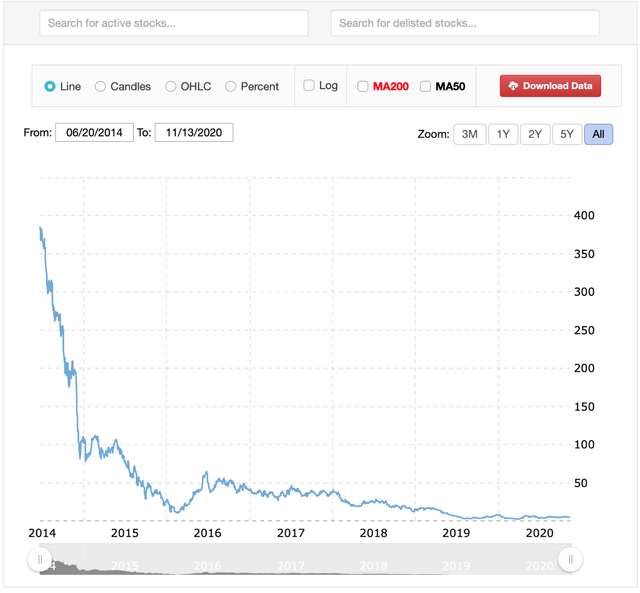Focus the delisted stocks search field
The height and width of the screenshot is (593, 640).
pyautogui.click(x=464, y=23)
